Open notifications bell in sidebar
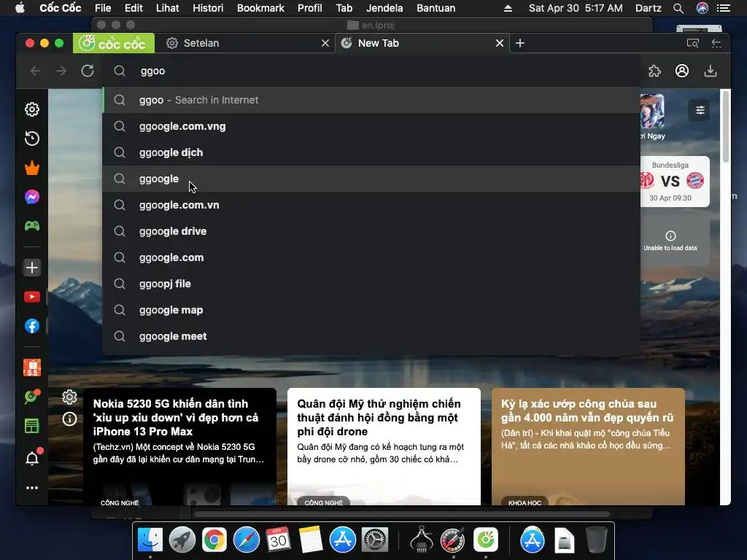The width and height of the screenshot is (747, 560). [x=32, y=458]
